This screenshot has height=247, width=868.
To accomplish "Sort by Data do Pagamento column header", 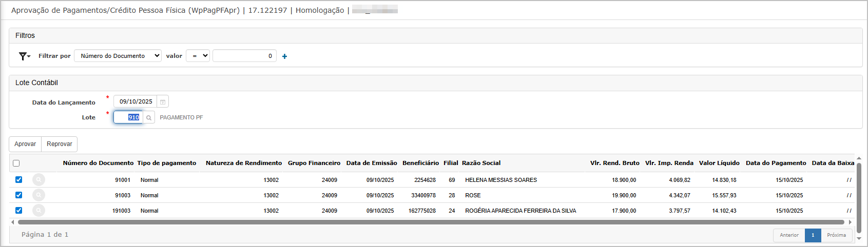I will [x=776, y=163].
